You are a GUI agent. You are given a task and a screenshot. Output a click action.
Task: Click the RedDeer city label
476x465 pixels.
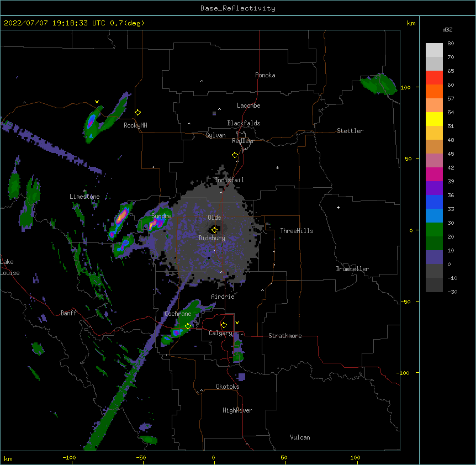click(243, 141)
